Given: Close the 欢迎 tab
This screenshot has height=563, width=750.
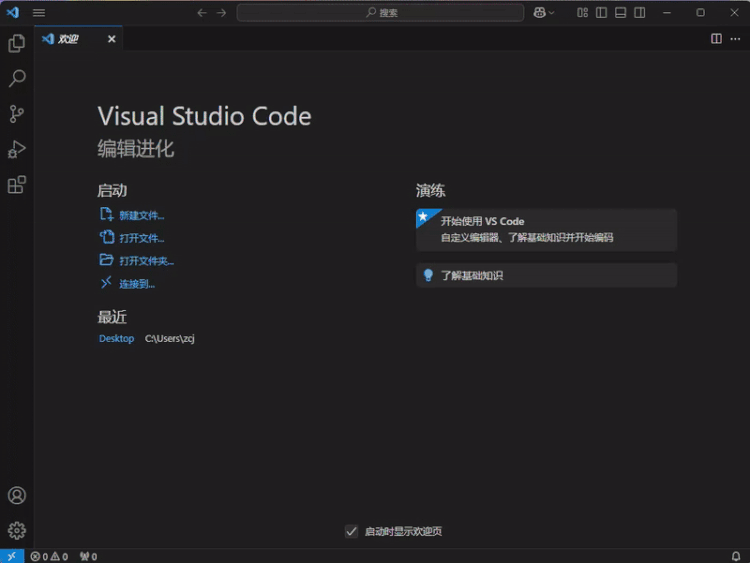Looking at the screenshot, I should tap(111, 39).
